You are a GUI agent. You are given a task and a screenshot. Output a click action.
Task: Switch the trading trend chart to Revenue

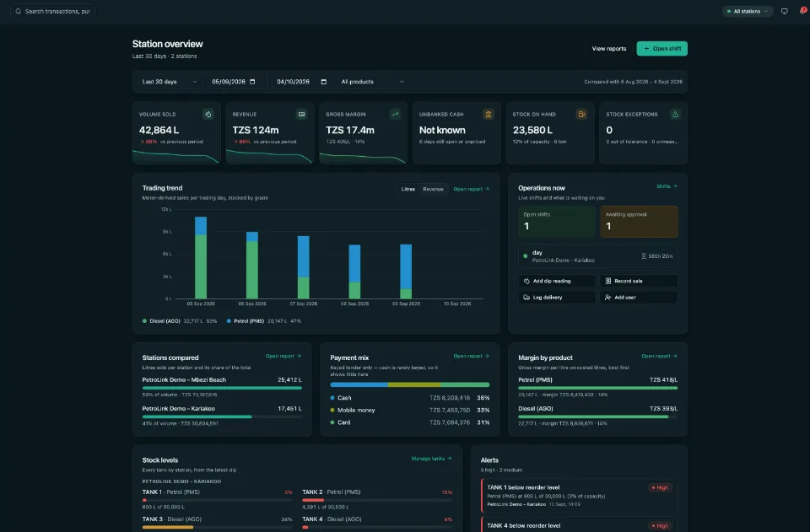pyautogui.click(x=434, y=189)
